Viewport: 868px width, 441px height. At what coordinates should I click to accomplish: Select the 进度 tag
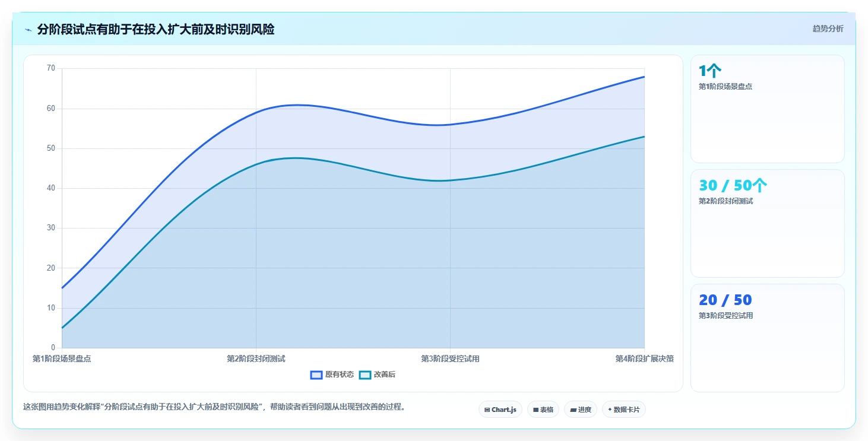pos(581,410)
